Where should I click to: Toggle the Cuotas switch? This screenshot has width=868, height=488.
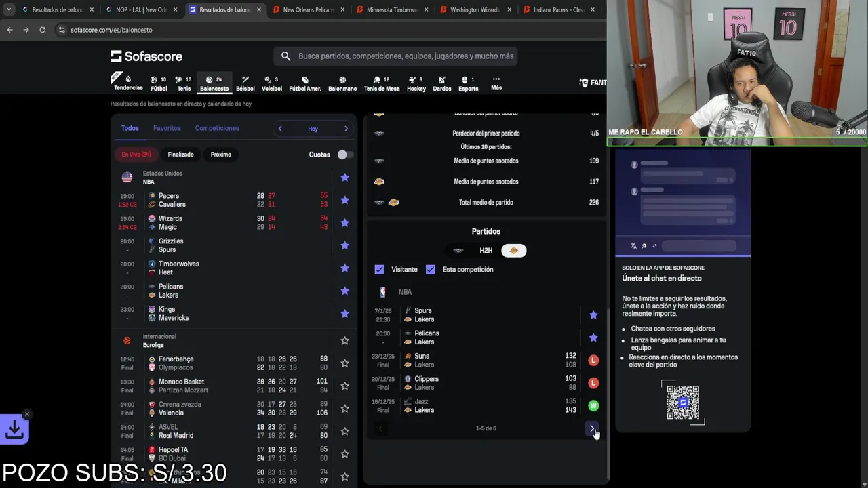[344, 155]
